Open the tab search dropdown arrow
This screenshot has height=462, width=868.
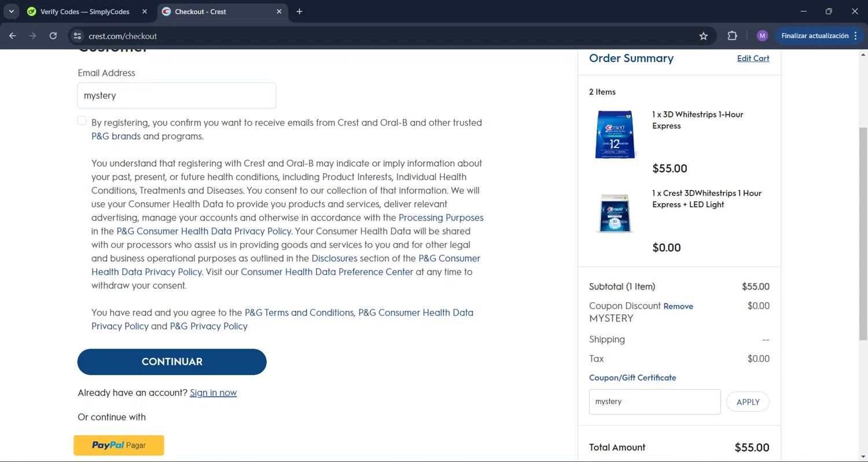pyautogui.click(x=11, y=12)
